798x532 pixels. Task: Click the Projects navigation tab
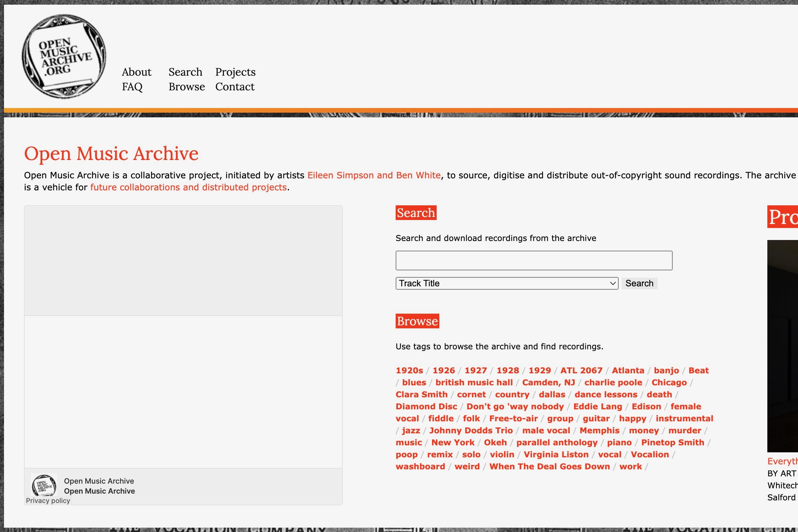(235, 71)
